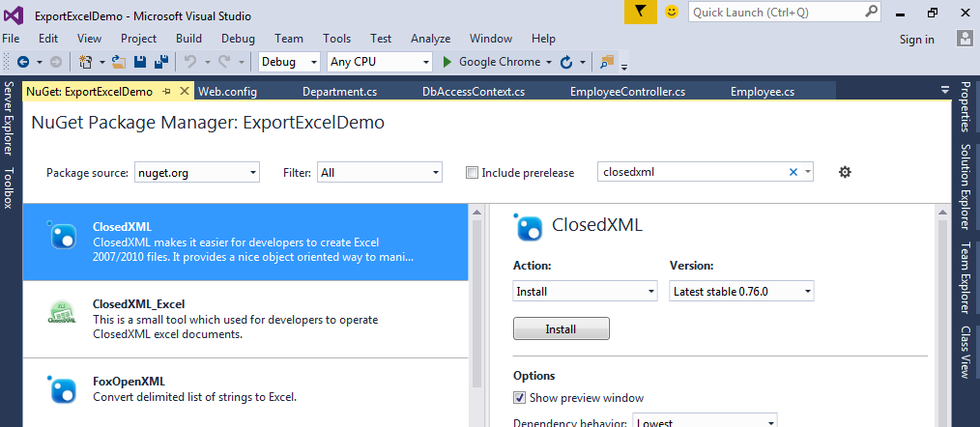980x427 pixels.
Task: Click the FoxOpenXML package icon
Action: (63, 389)
